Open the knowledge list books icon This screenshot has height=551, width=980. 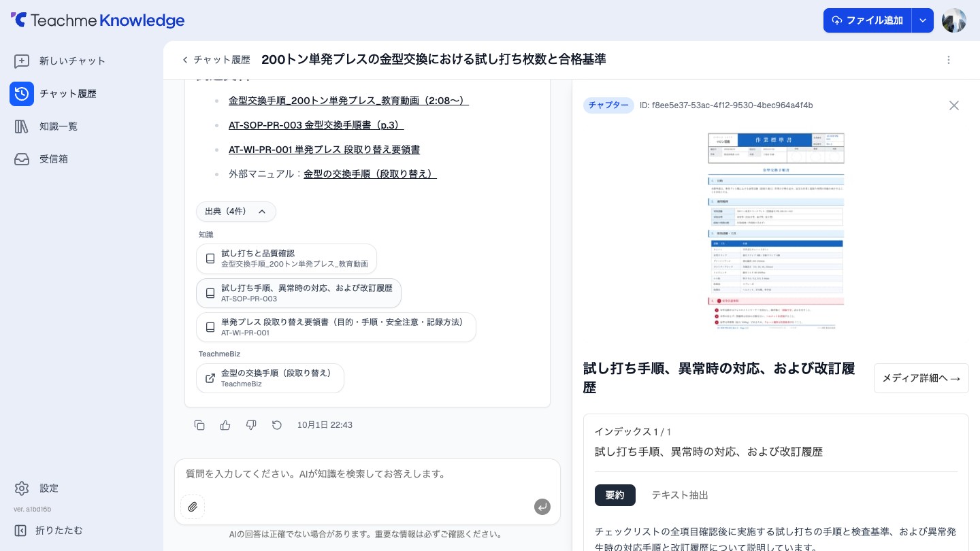tap(22, 127)
